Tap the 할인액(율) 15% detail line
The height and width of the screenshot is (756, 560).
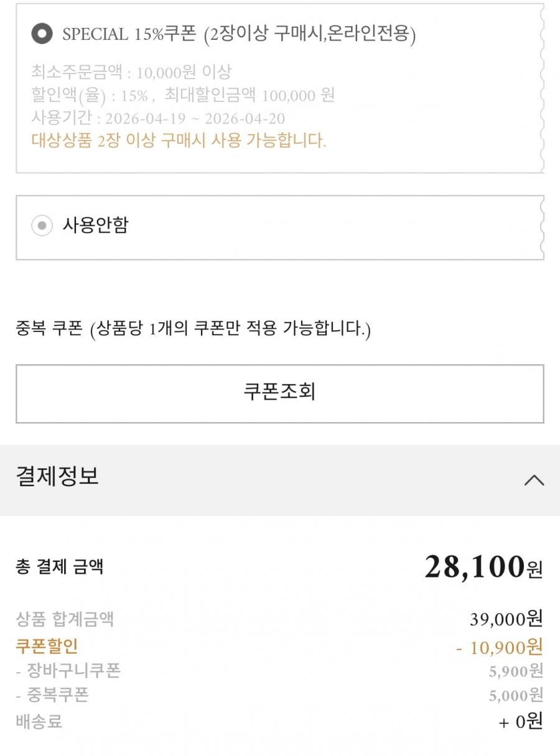coord(183,95)
